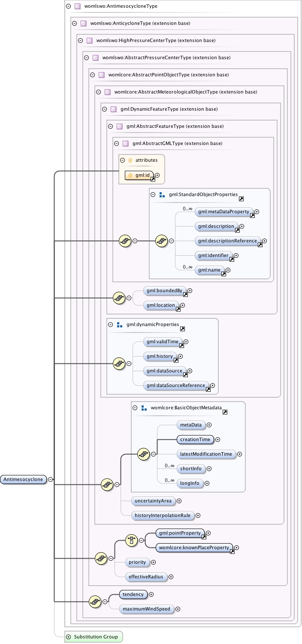The image size is (302, 644).
Task: Expand gml:location element
Action: 183,305
